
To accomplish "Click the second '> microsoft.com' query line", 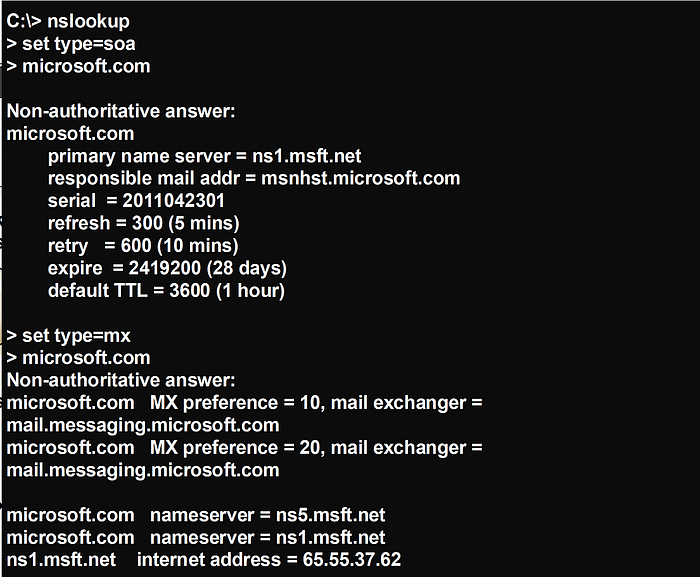I will 78,357.
